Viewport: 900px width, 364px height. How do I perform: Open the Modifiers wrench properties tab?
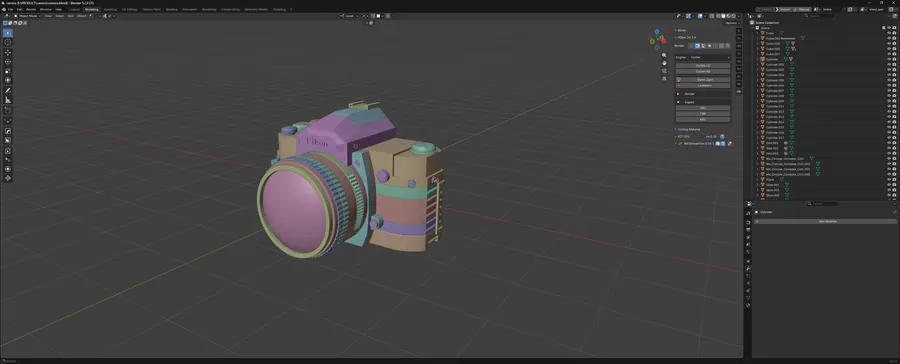pos(748,268)
